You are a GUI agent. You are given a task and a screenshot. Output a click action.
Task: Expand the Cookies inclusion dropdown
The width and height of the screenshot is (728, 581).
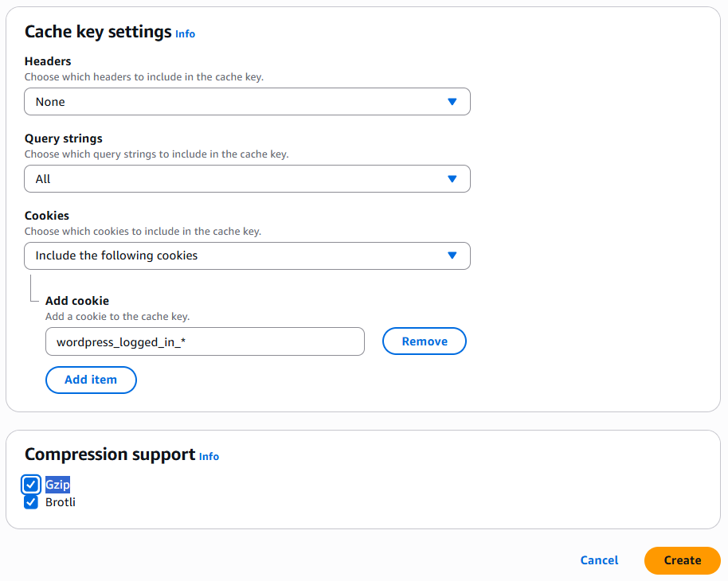point(247,255)
